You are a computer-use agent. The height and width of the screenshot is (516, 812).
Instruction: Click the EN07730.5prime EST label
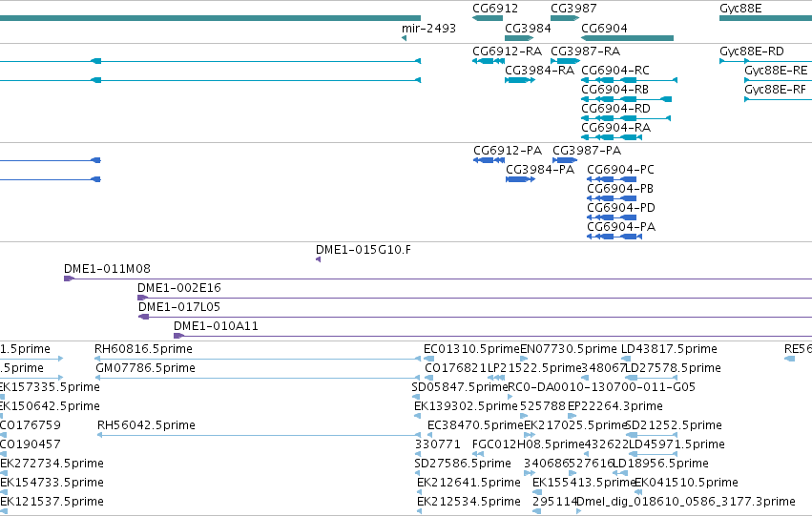point(569,349)
